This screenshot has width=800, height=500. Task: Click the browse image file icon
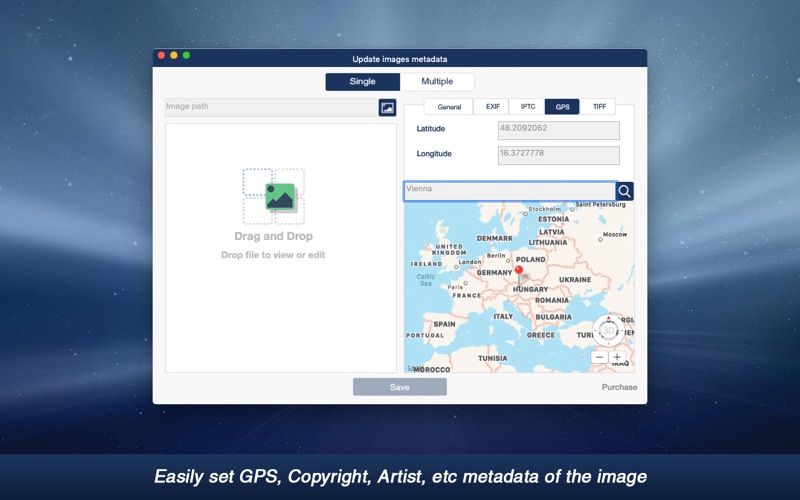tap(387, 108)
